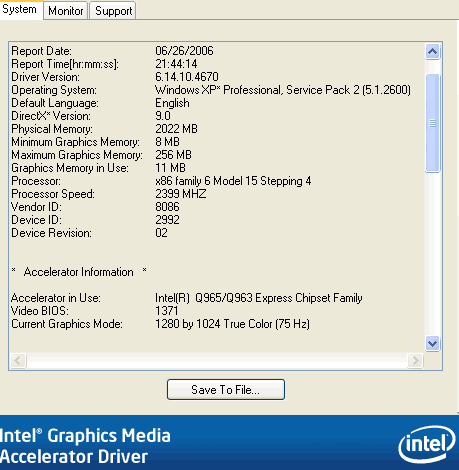The width and height of the screenshot is (459, 470).
Task: Click the Intel Graphics Media Accelerator Driver title
Action: pyautogui.click(x=85, y=446)
